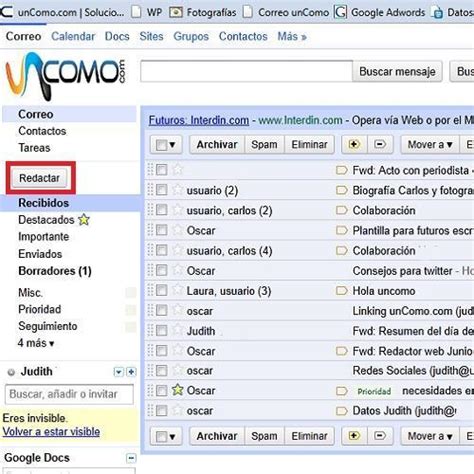Tick checkbox for Fwd: Acto con periodista

(162, 170)
